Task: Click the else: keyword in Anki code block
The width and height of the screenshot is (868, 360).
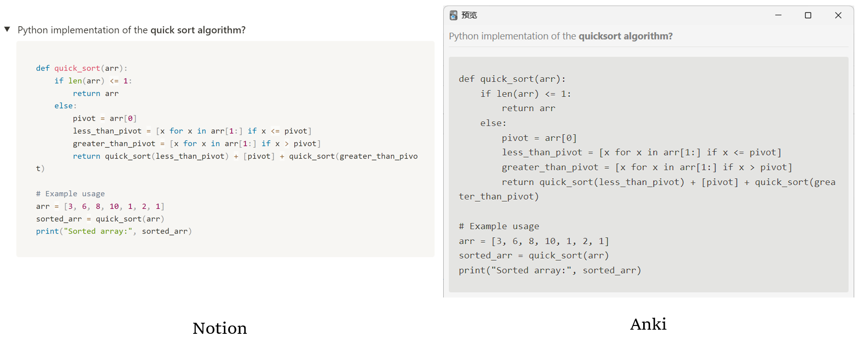Action: click(492, 123)
